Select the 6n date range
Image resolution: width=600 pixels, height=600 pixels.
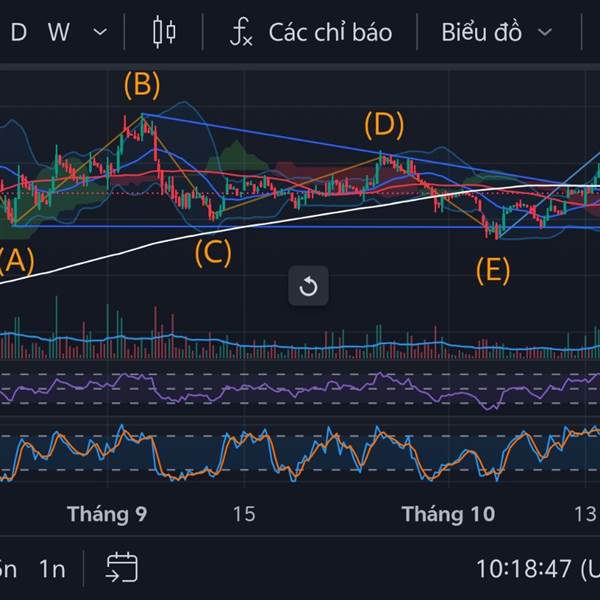(7, 568)
